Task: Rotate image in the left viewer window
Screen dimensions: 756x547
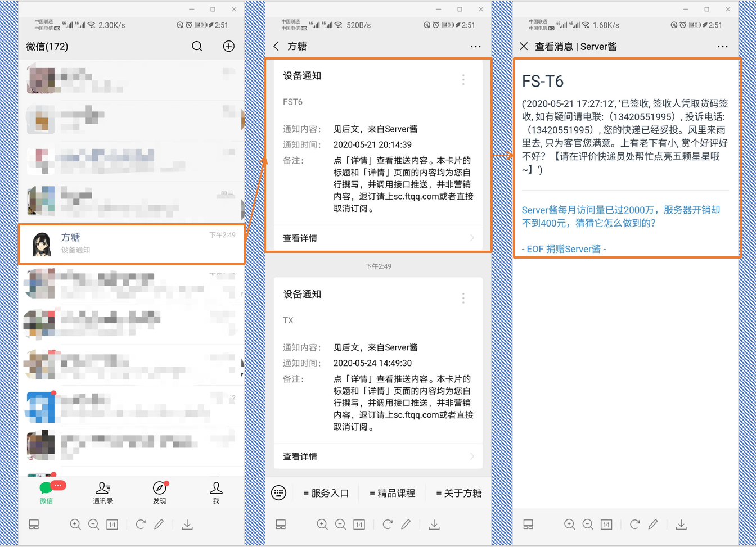Action: click(141, 524)
